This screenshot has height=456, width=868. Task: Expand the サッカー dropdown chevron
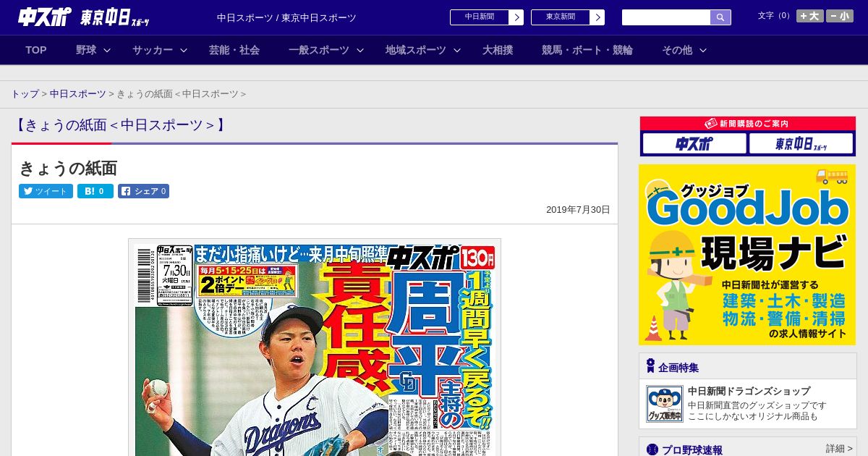[x=184, y=50]
